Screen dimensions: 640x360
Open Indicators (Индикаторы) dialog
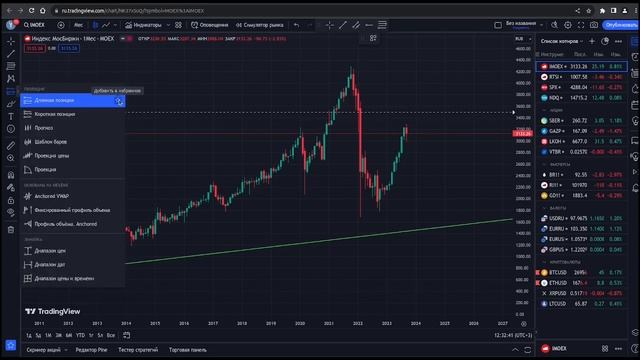pos(144,25)
